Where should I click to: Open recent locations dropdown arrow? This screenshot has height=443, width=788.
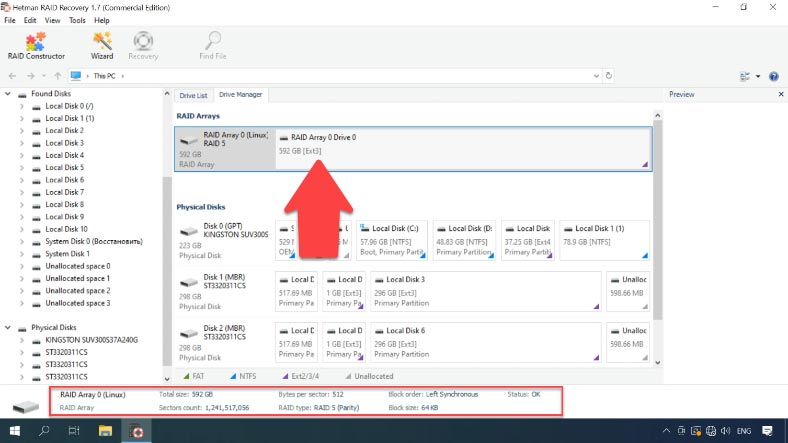point(44,76)
